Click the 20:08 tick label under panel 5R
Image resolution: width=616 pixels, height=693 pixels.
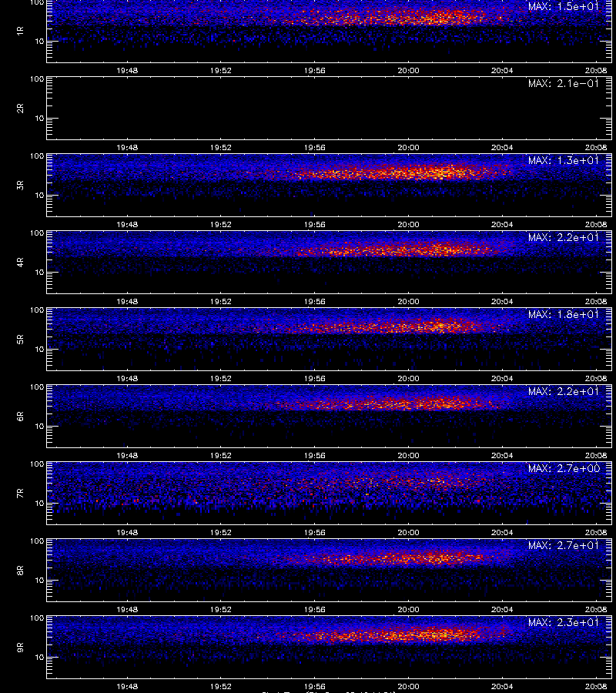click(x=596, y=378)
